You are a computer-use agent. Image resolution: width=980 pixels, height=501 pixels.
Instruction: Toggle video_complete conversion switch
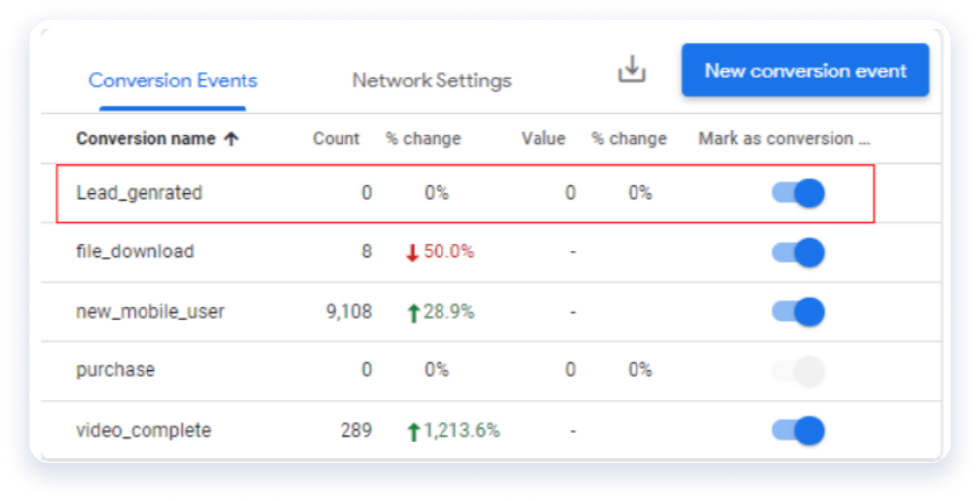point(798,431)
